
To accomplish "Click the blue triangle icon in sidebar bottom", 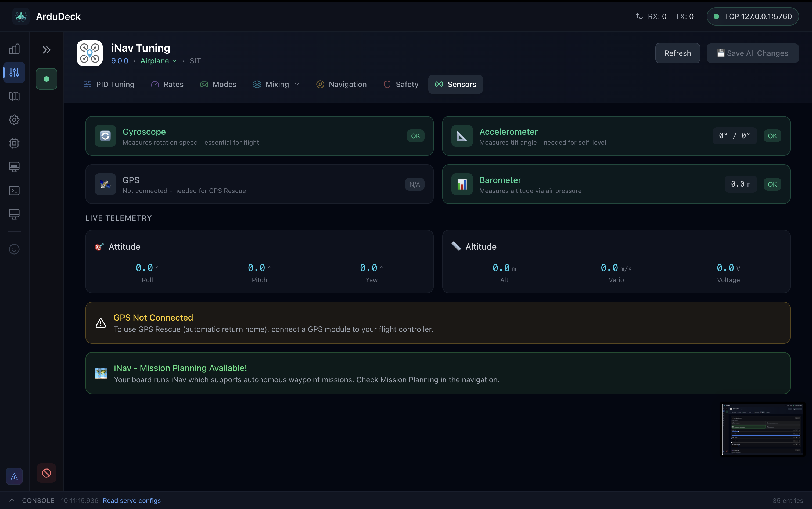I will click(14, 476).
